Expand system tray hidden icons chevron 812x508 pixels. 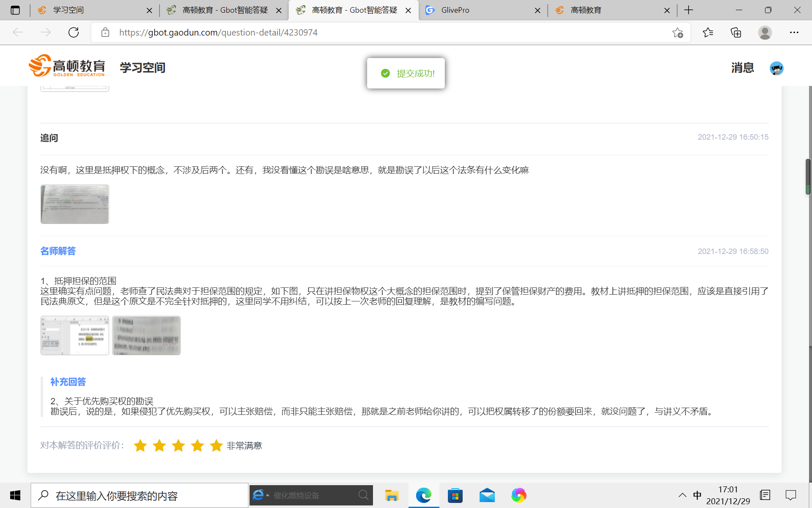(x=682, y=495)
